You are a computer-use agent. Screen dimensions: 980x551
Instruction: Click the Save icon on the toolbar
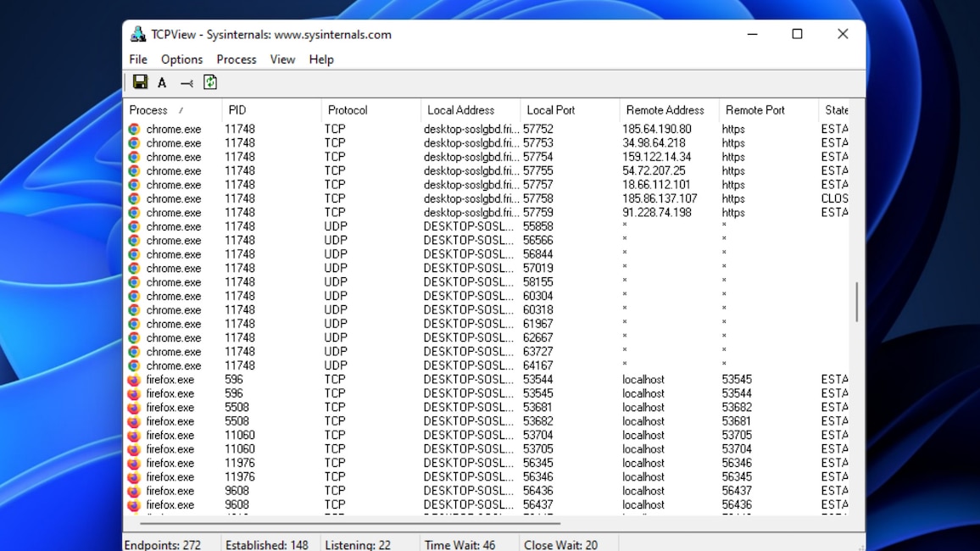pos(141,82)
